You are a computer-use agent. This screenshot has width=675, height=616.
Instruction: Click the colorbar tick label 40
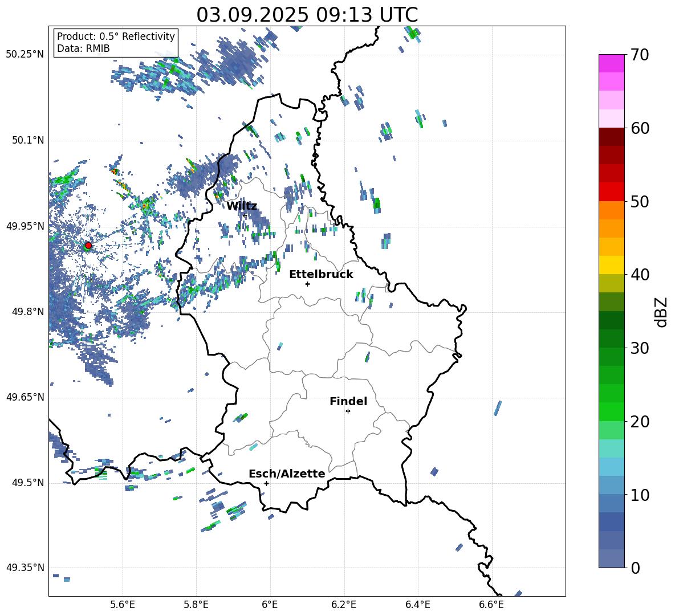[639, 275]
